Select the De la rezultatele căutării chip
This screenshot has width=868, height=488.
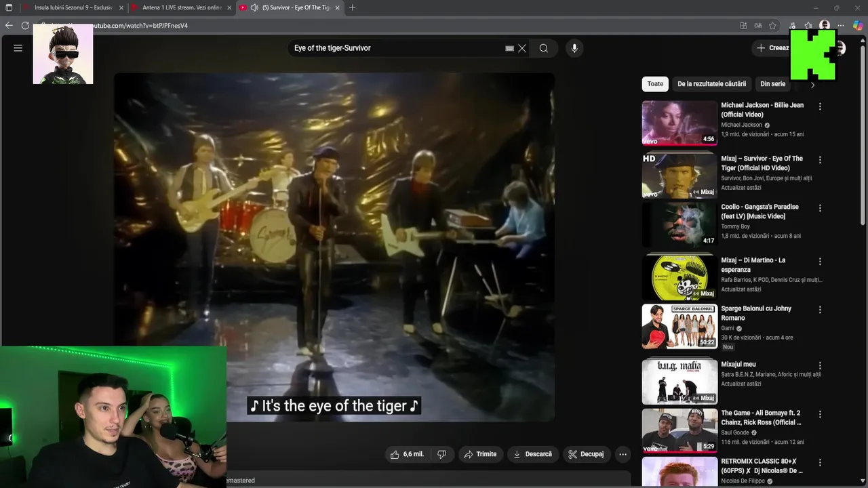[711, 84]
